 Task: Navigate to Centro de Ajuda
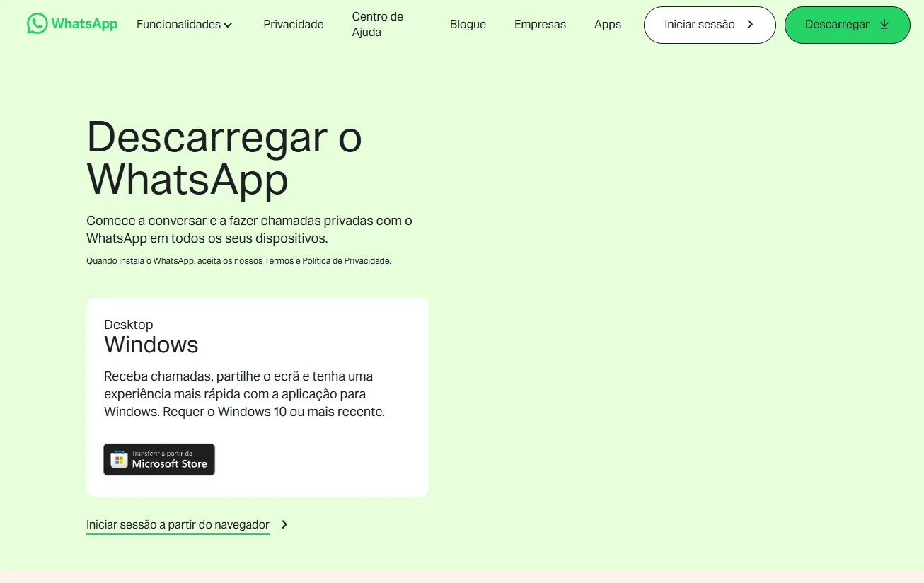(x=377, y=24)
